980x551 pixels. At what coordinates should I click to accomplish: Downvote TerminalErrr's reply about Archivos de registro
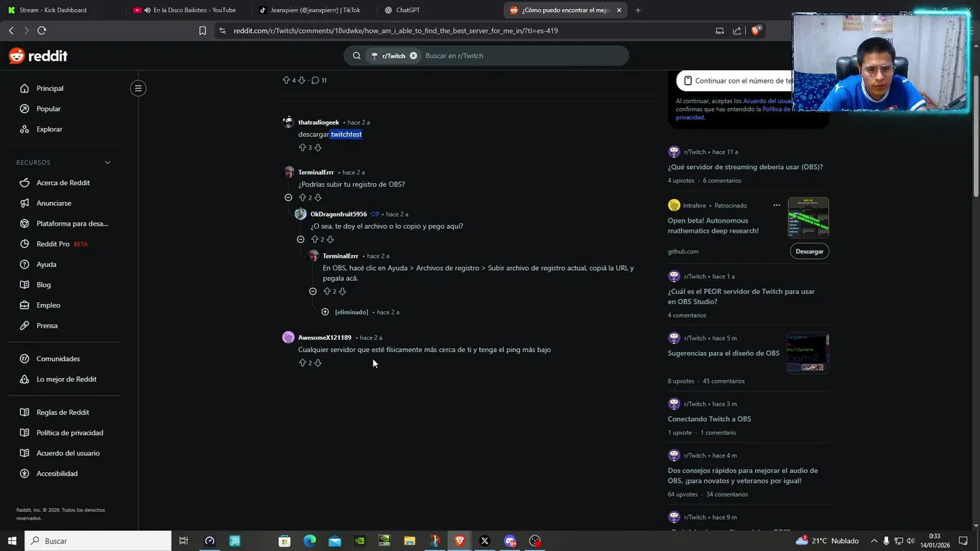pyautogui.click(x=342, y=292)
